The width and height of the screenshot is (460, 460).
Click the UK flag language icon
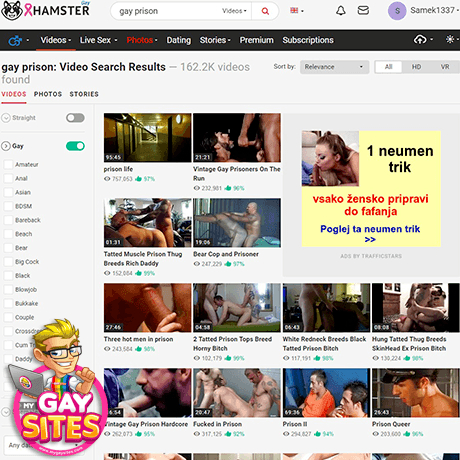tap(294, 11)
